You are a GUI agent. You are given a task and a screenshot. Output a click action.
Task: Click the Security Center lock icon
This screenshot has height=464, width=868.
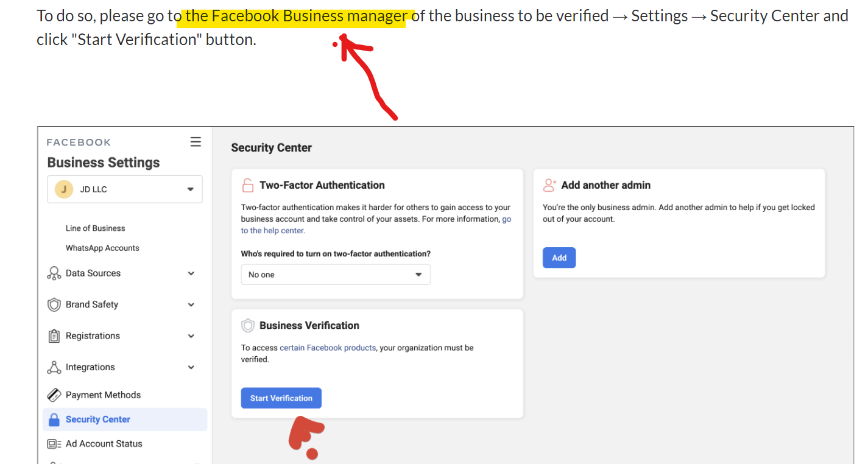coord(54,420)
